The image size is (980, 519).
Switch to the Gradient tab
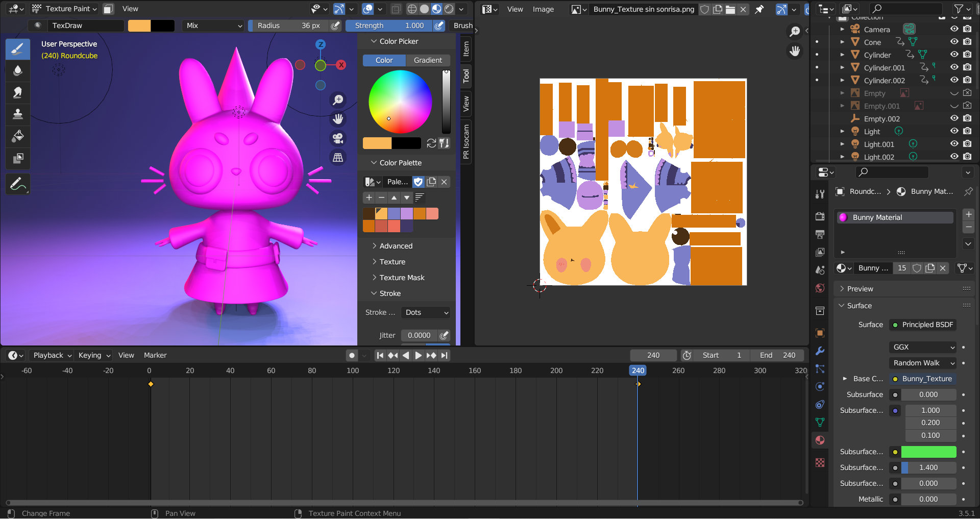pyautogui.click(x=428, y=60)
